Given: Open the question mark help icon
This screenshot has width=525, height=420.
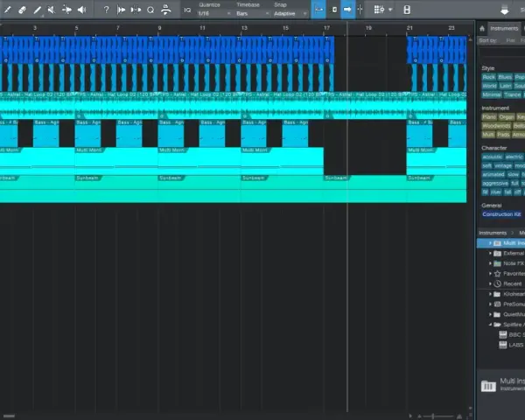Looking at the screenshot, I should (x=106, y=10).
